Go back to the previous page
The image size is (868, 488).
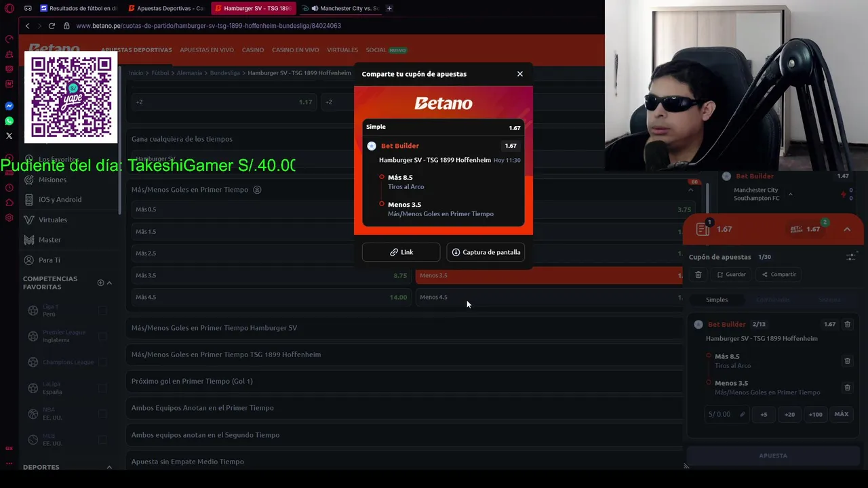click(27, 26)
